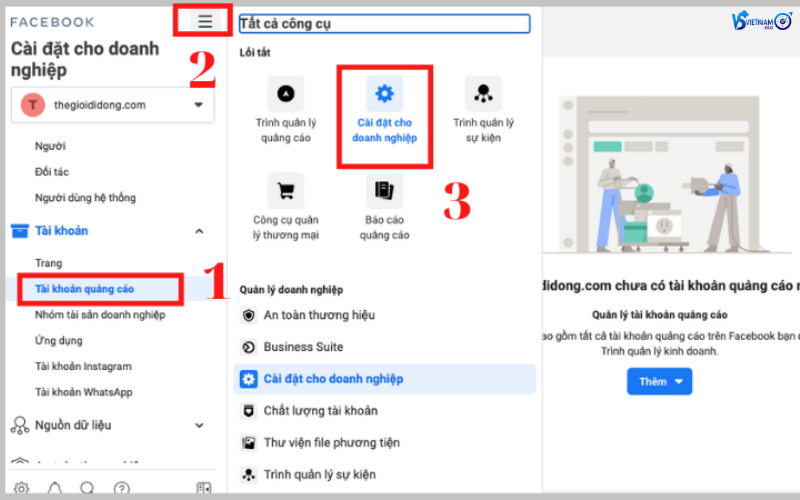Open An toàn thương hiệu
This screenshot has width=800, height=500.
(x=319, y=315)
